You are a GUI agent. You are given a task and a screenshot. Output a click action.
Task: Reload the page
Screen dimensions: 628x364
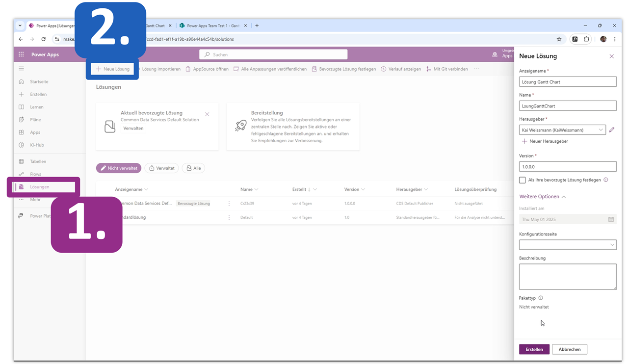(43, 39)
